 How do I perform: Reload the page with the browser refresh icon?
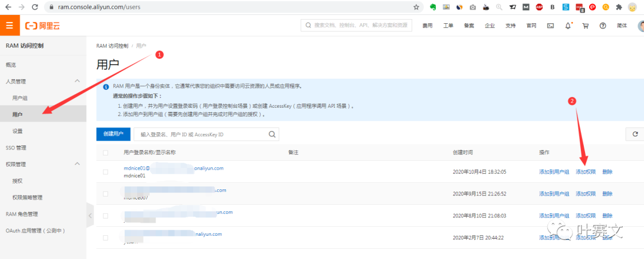tap(35, 7)
